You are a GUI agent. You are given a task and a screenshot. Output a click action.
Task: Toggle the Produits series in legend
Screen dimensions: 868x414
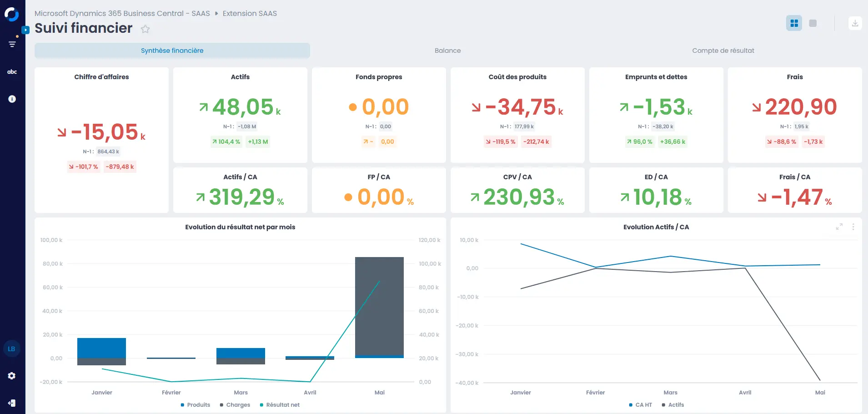(196, 405)
